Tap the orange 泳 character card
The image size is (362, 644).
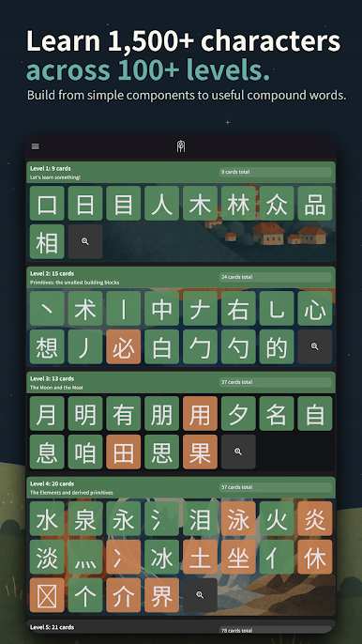(238, 519)
